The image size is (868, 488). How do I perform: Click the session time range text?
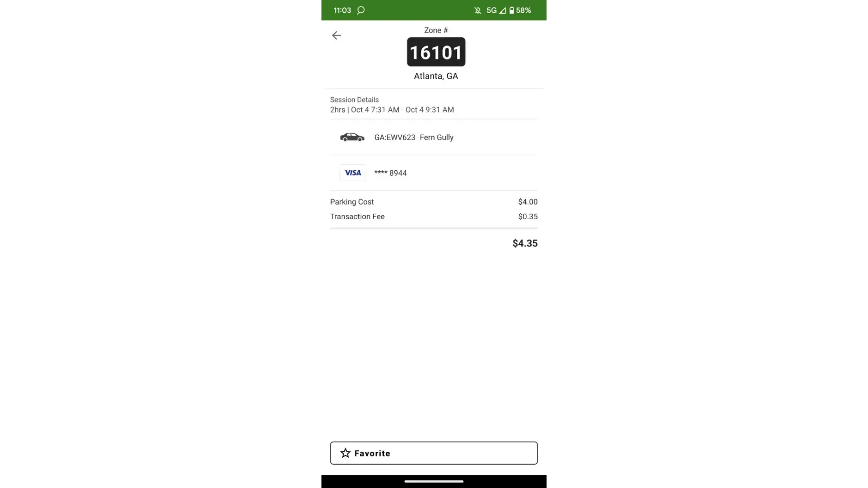[392, 110]
